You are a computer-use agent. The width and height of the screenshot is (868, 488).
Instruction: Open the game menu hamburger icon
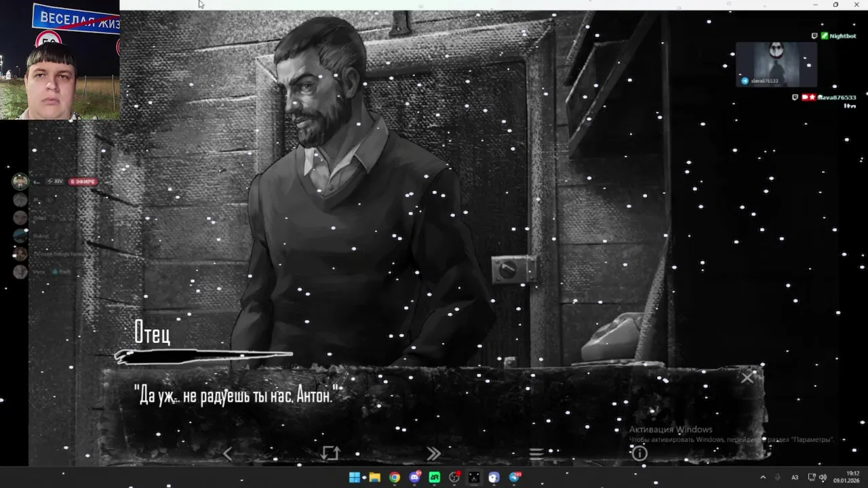pyautogui.click(x=536, y=454)
